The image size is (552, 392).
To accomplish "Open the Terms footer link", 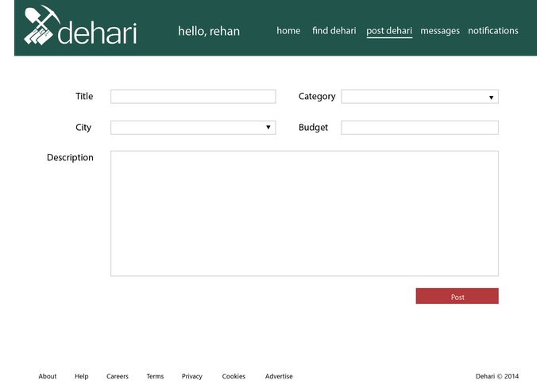I will (x=155, y=376).
